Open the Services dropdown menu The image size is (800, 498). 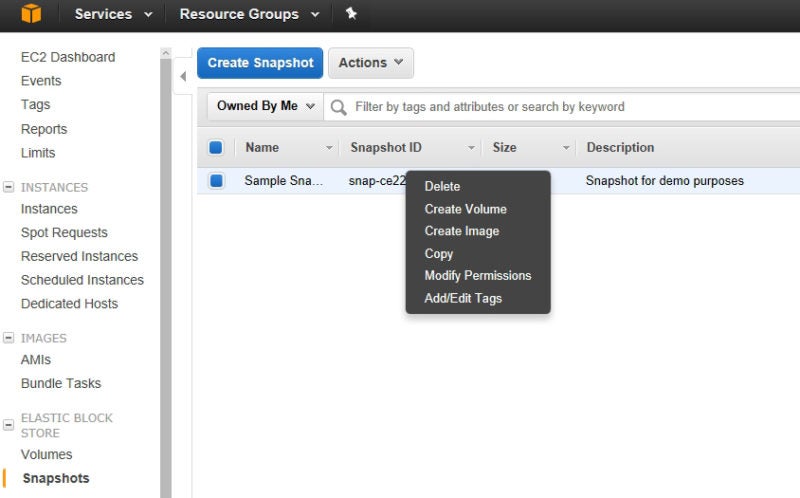[x=113, y=14]
